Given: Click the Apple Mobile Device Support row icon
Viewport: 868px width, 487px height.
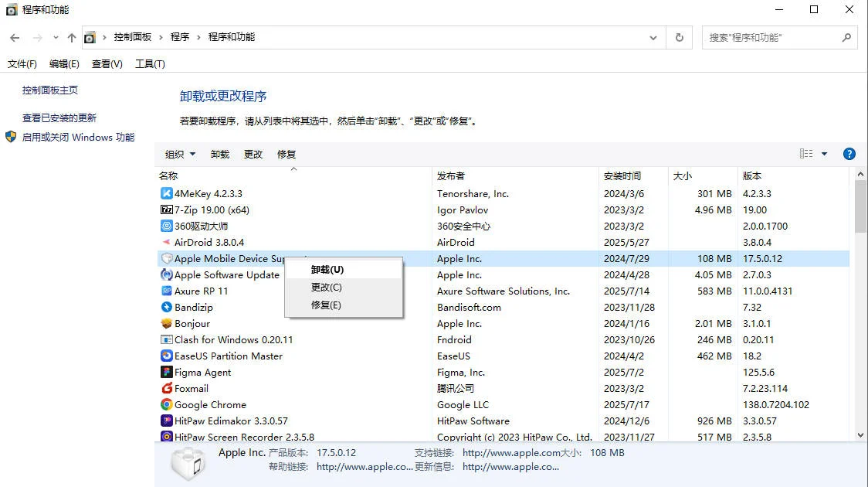Looking at the screenshot, I should (166, 258).
